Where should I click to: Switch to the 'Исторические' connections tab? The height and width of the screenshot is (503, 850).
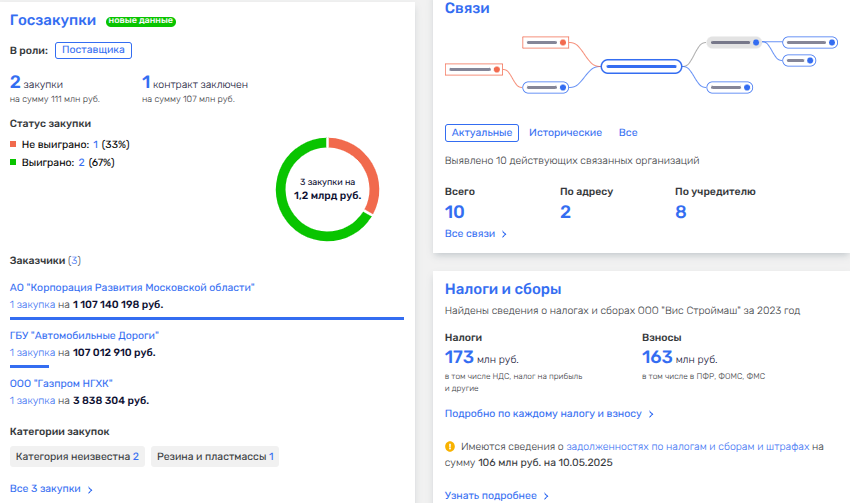565,133
